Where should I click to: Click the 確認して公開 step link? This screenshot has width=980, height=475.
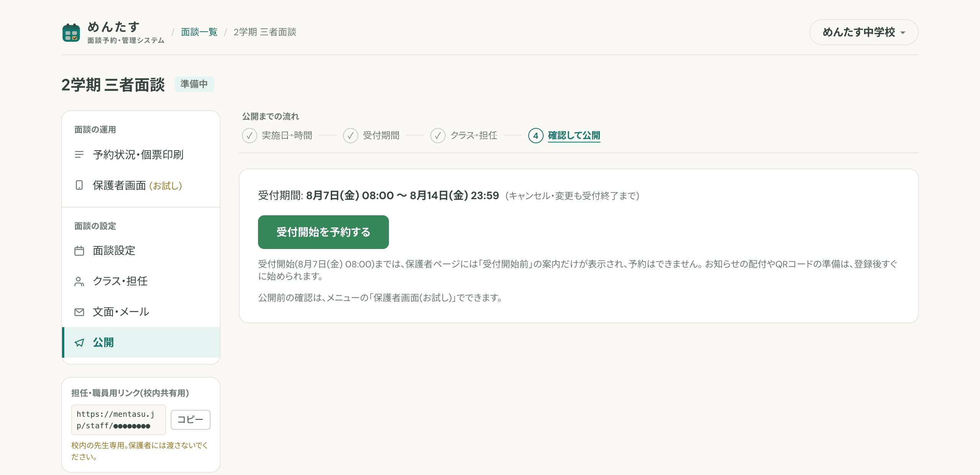pyautogui.click(x=574, y=136)
